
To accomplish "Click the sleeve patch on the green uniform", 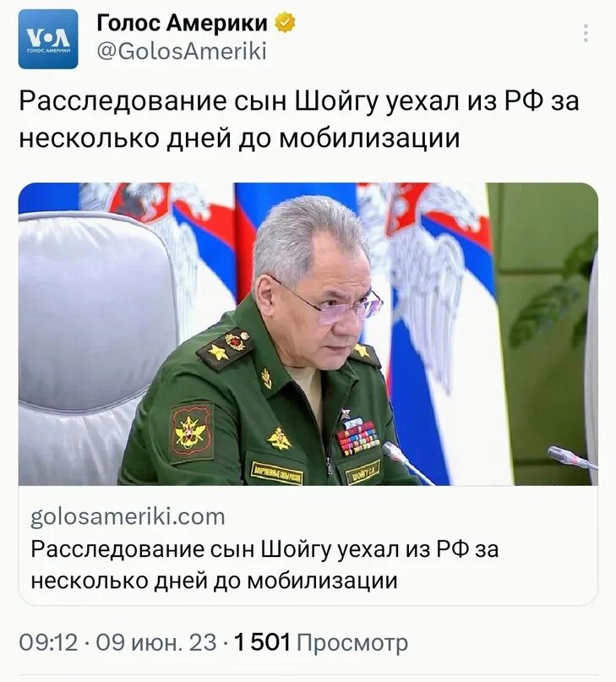I will tap(192, 432).
